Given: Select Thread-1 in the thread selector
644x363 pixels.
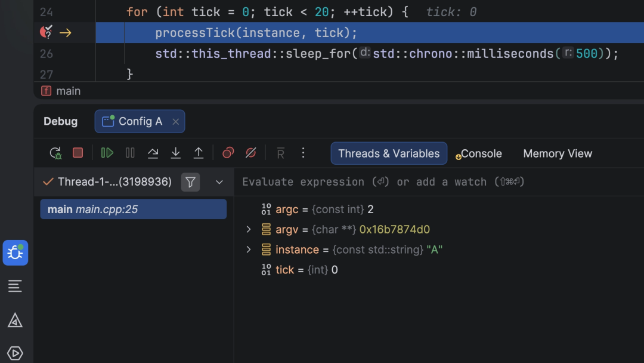Looking at the screenshot, I should point(114,181).
